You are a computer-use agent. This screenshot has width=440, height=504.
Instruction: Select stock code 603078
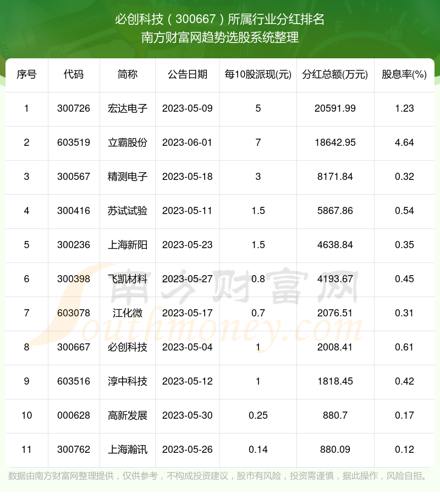point(74,313)
